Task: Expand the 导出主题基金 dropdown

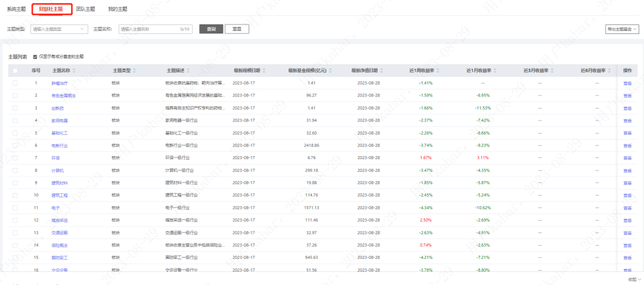Action: [x=623, y=29]
